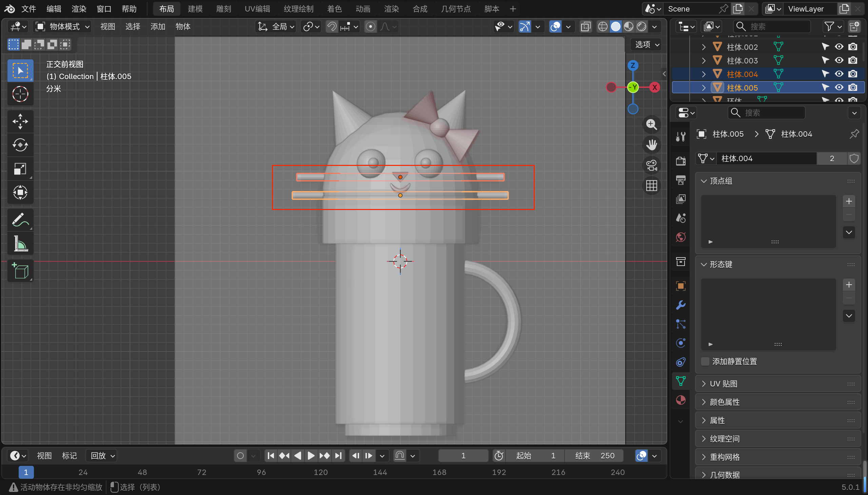Open the 物体模式 mode dropdown

coord(63,26)
